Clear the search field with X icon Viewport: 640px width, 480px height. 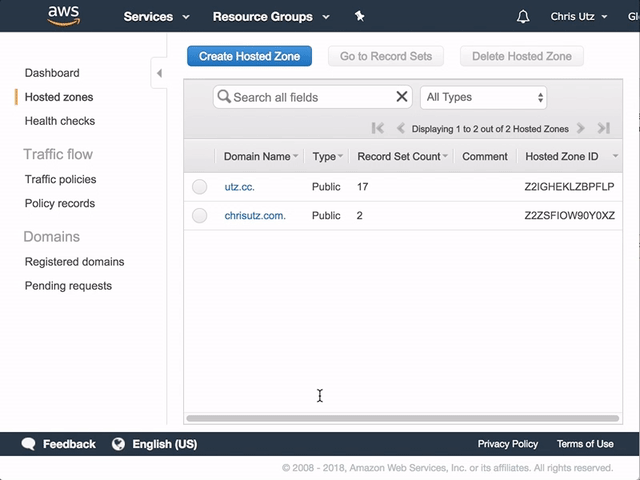tap(402, 97)
